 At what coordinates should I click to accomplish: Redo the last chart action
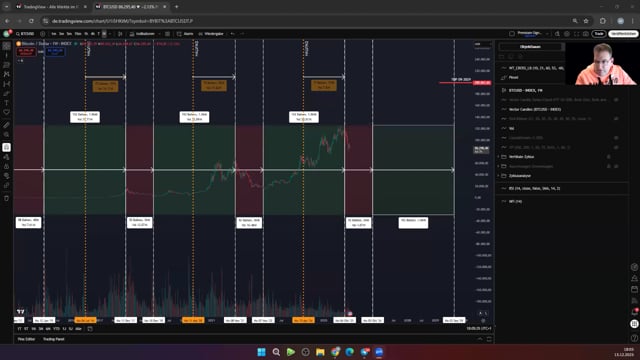pos(242,34)
